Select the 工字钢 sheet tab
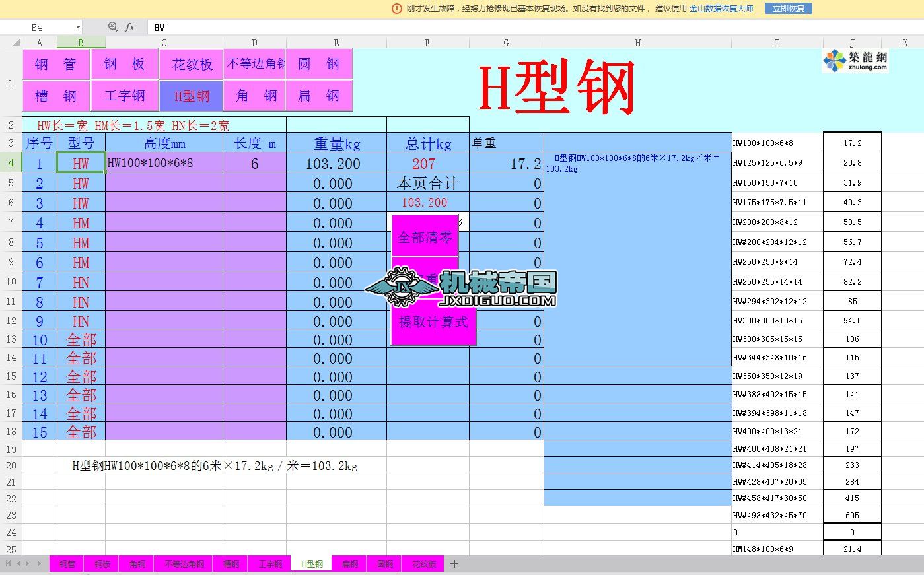924x575 pixels. (x=269, y=564)
